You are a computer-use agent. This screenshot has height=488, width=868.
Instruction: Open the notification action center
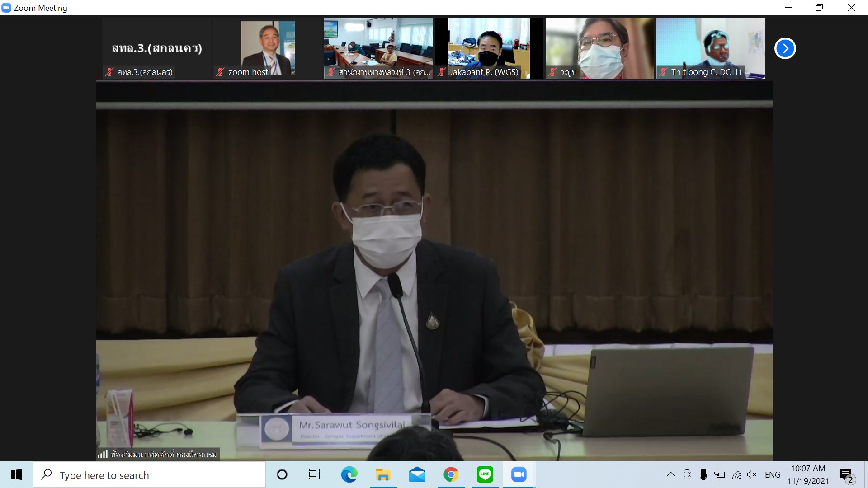pyautogui.click(x=846, y=474)
